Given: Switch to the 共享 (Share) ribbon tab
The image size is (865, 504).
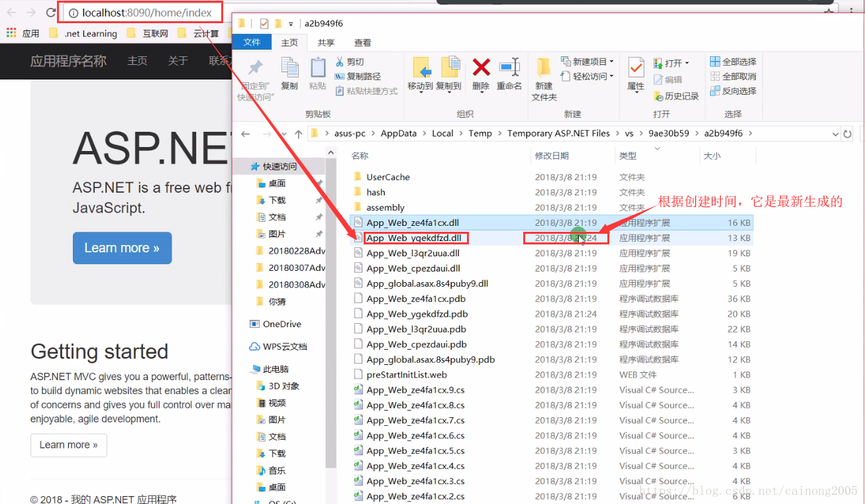Looking at the screenshot, I should coord(326,42).
